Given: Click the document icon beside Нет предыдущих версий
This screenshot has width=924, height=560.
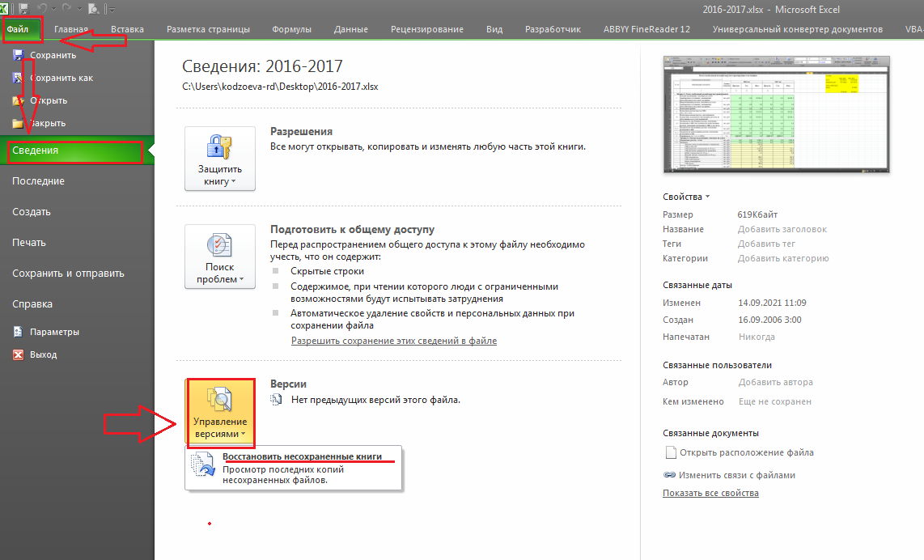Looking at the screenshot, I should coord(276,400).
